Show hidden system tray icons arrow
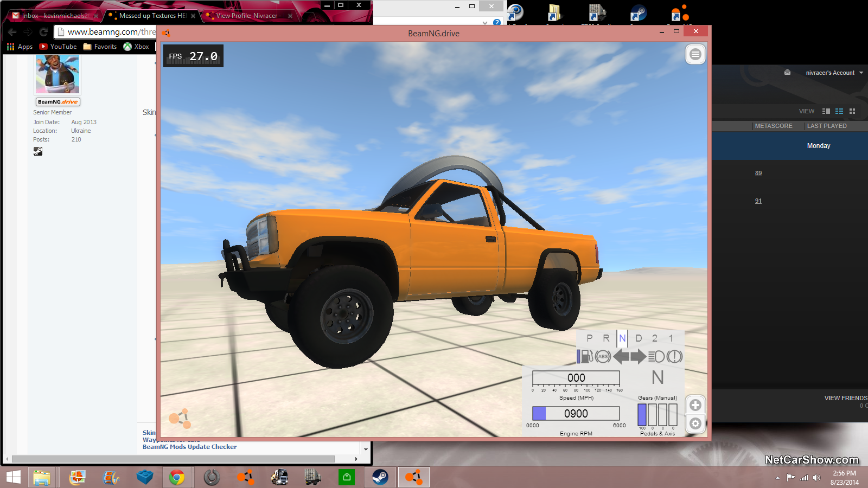868x488 pixels. (777, 478)
